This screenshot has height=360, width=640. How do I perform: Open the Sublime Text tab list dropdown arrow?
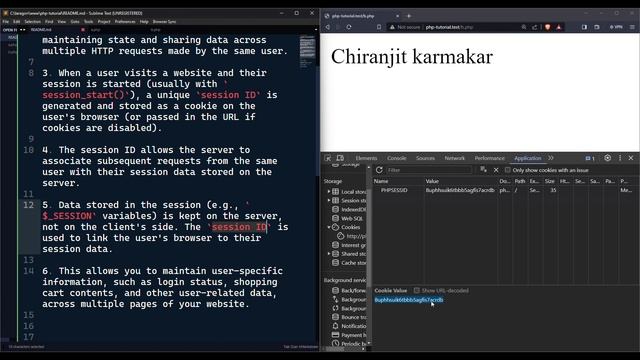point(316,30)
